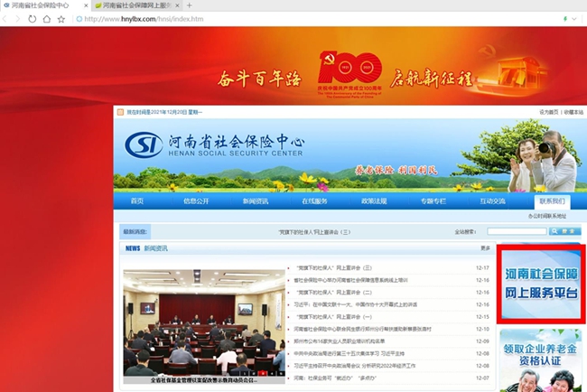Open news 习近平：在中国文联十一大…讲话
This screenshot has height=392, width=587.
coord(356,304)
